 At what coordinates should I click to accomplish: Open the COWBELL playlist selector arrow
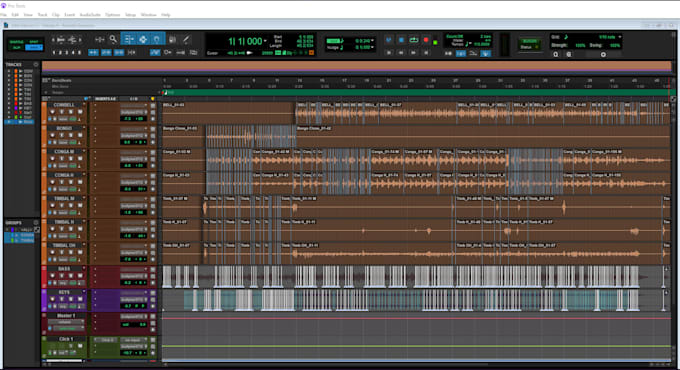[84, 104]
